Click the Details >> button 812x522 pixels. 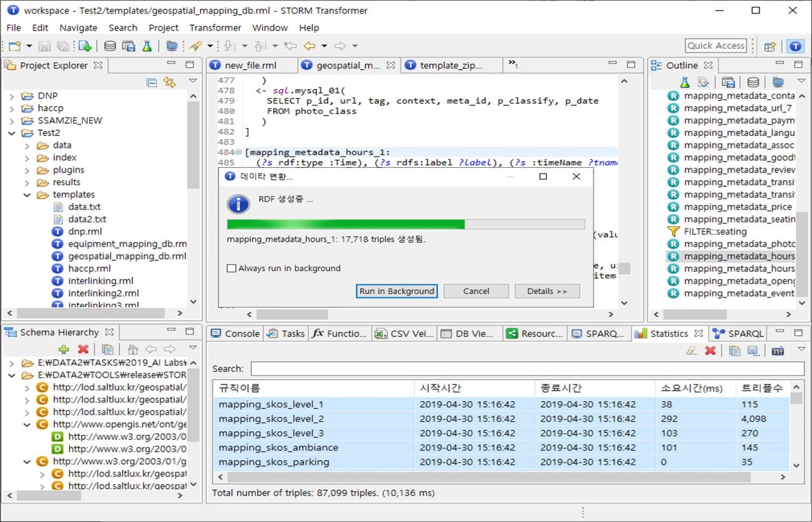[547, 291]
